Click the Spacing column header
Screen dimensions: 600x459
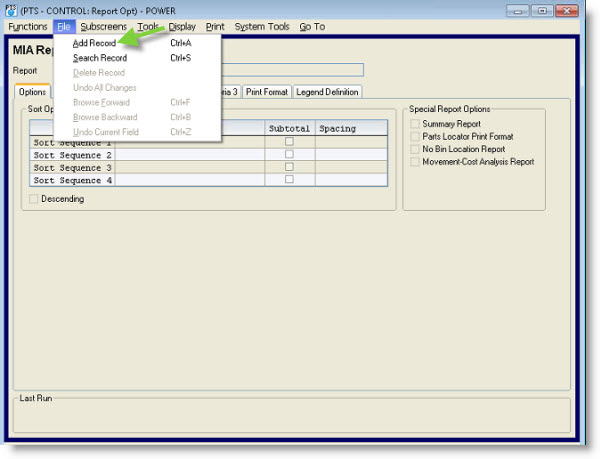351,129
